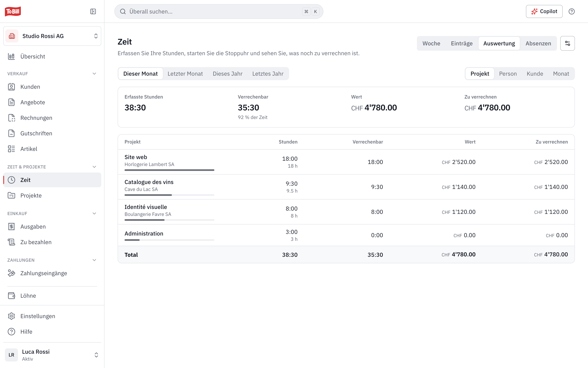
Task: Open Zahlungseingänge in the sidebar
Action: 52,273
